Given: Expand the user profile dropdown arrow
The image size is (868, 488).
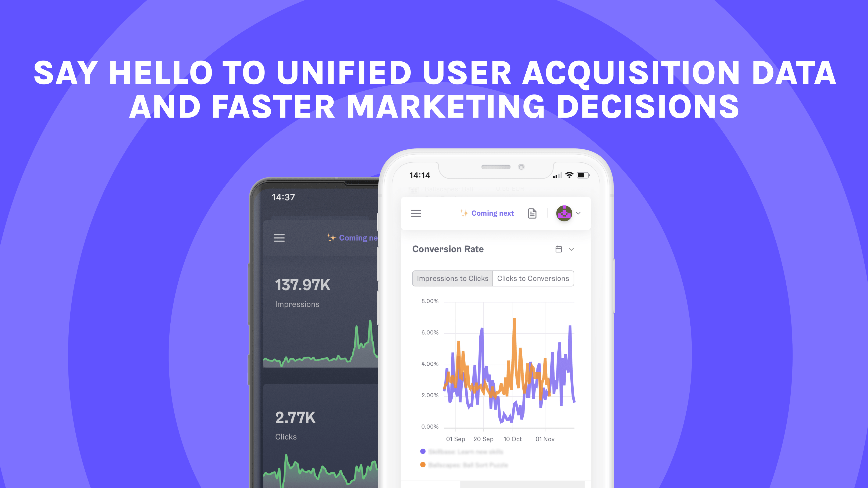Looking at the screenshot, I should click(578, 213).
